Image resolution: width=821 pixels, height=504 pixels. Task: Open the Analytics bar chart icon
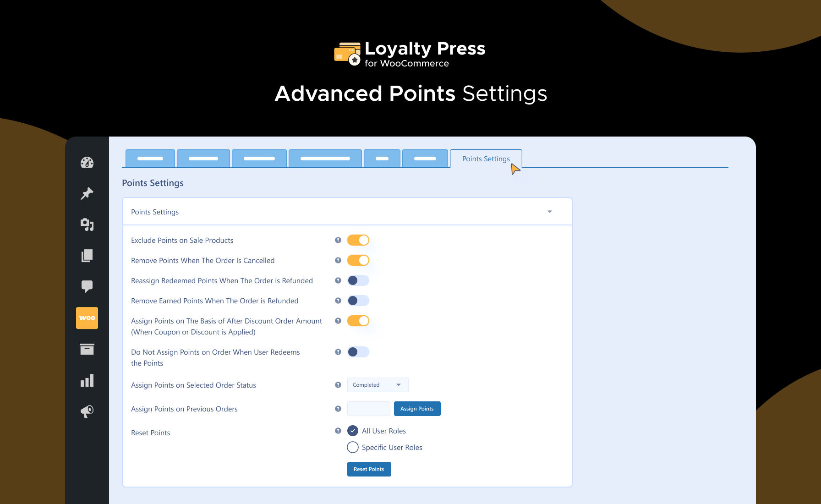tap(87, 380)
